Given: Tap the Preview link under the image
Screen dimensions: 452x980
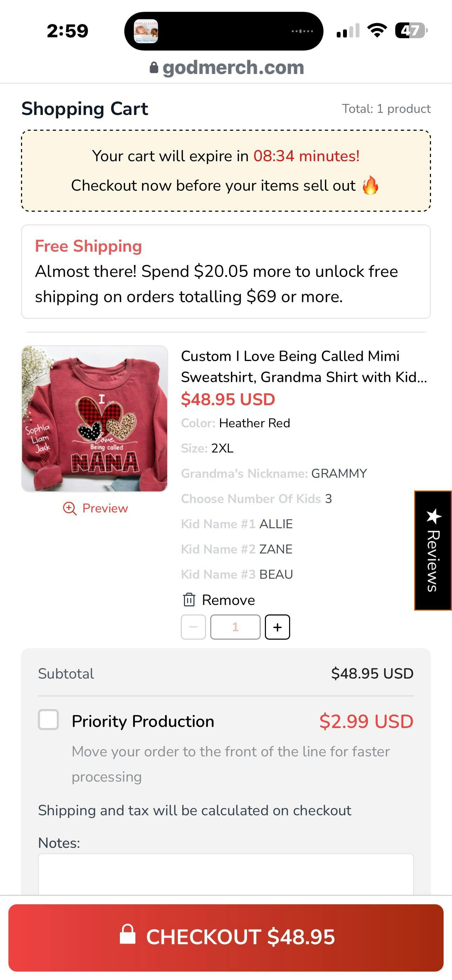Looking at the screenshot, I should point(105,508).
